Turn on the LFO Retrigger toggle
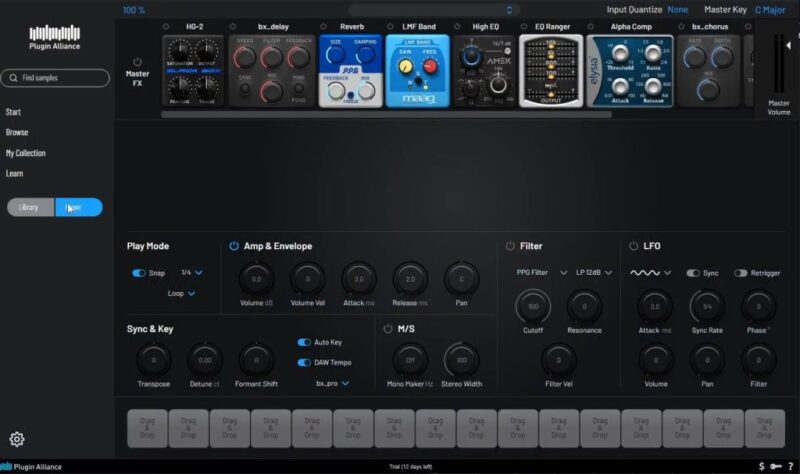800x474 pixels. (741, 273)
